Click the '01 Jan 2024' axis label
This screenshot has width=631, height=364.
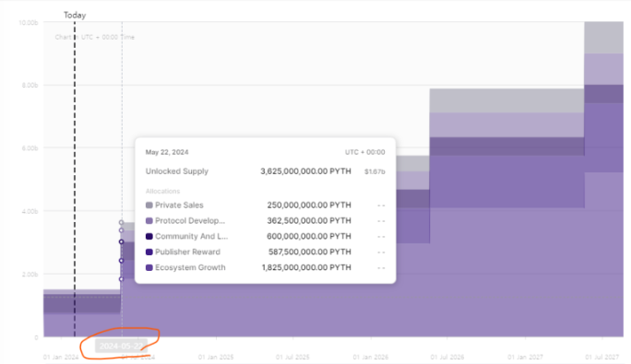[61, 358]
